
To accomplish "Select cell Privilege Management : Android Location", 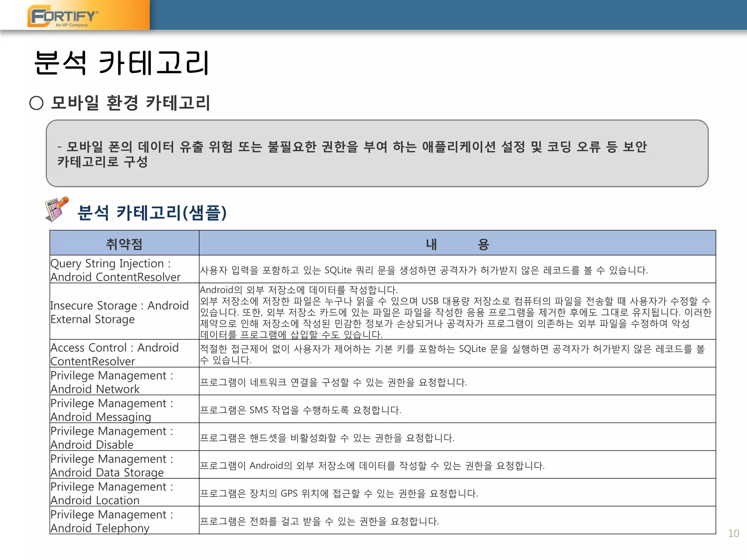I will pos(124,493).
